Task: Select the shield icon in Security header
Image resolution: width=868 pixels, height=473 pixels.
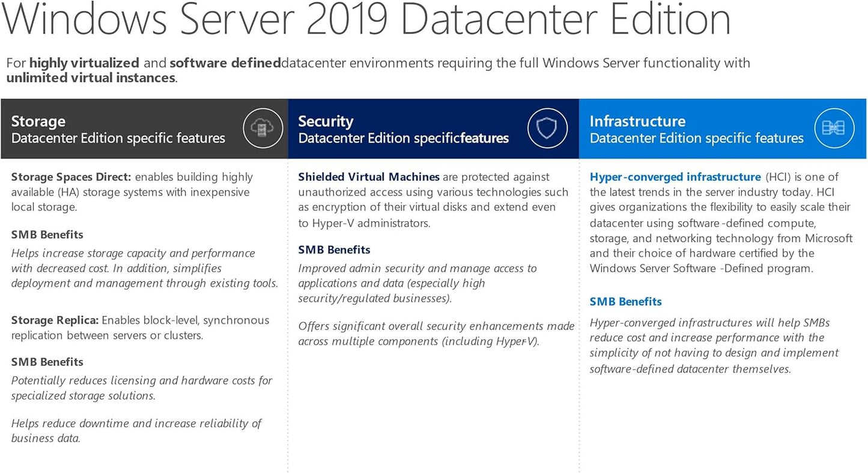Action: tap(547, 128)
